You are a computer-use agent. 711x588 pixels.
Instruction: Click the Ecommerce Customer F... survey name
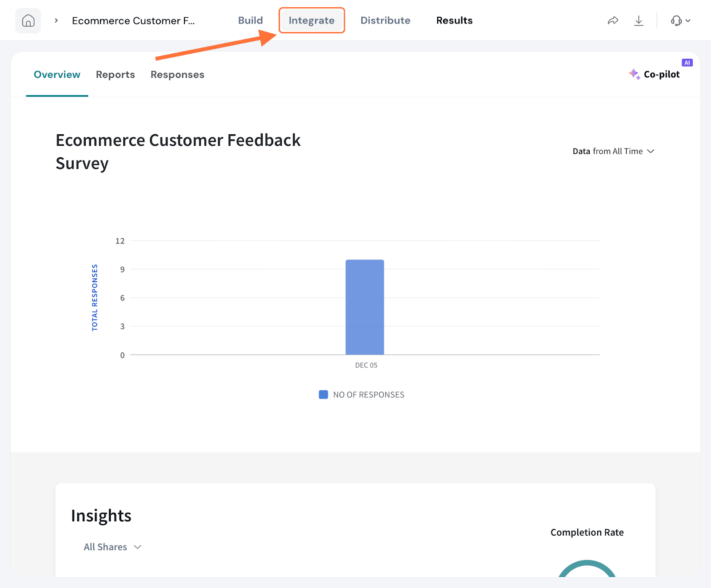click(133, 21)
